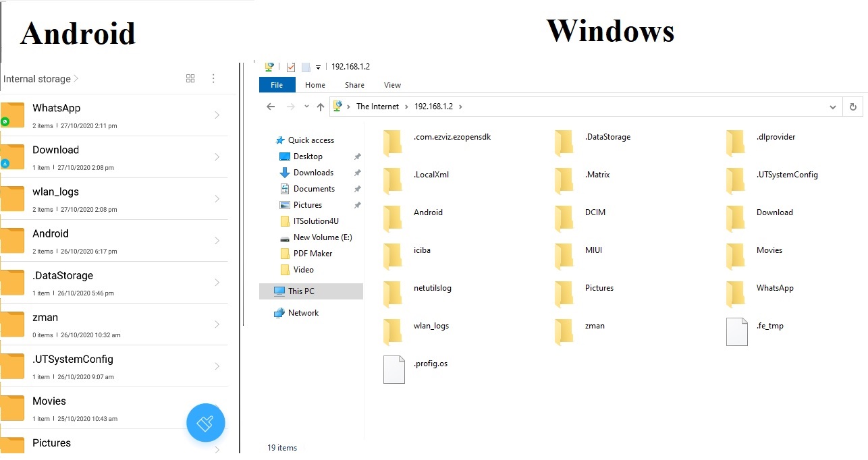Open the iciba folder
Viewport: 868px width, 460px height.
coord(407,256)
